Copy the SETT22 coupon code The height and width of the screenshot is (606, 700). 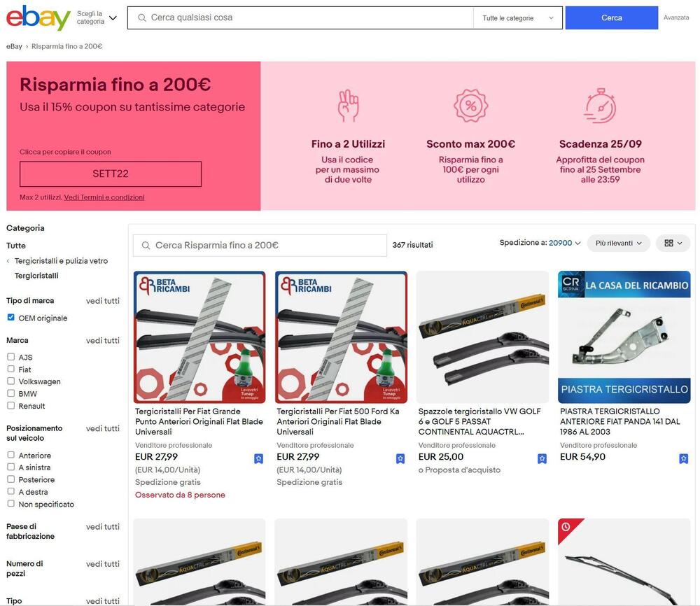[111, 174]
